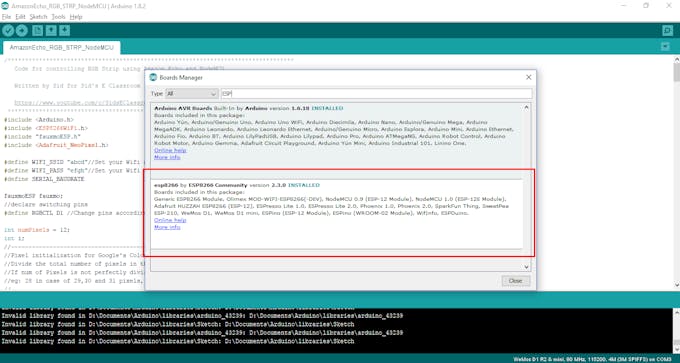Open More info link for esp8266 package
680x363 pixels.
(167, 227)
